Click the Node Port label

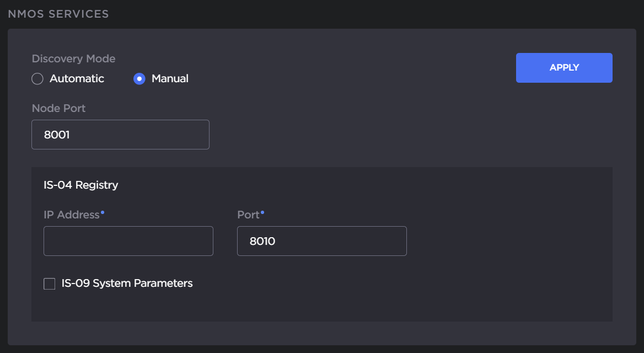(x=58, y=109)
